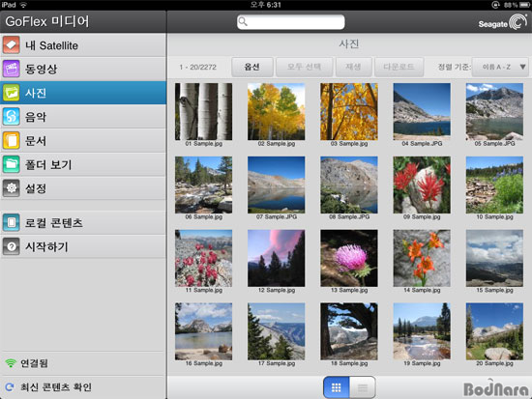Select the 사진 sidebar menu item
The image size is (532, 399).
[x=83, y=93]
